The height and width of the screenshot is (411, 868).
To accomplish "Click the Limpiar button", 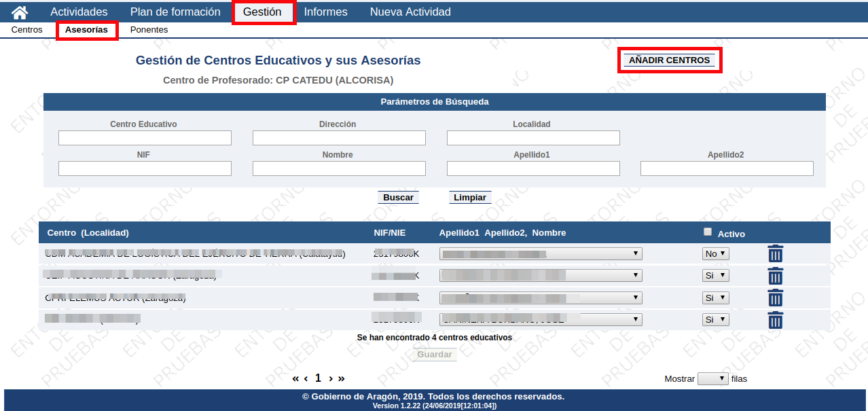I will [x=470, y=198].
